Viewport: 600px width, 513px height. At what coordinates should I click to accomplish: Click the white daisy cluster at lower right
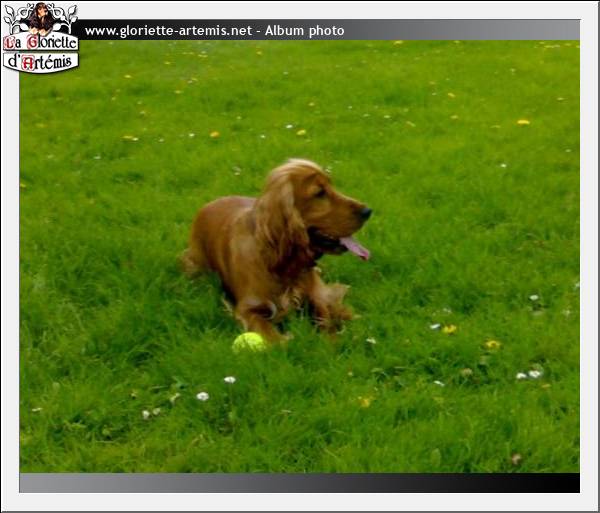click(x=528, y=375)
